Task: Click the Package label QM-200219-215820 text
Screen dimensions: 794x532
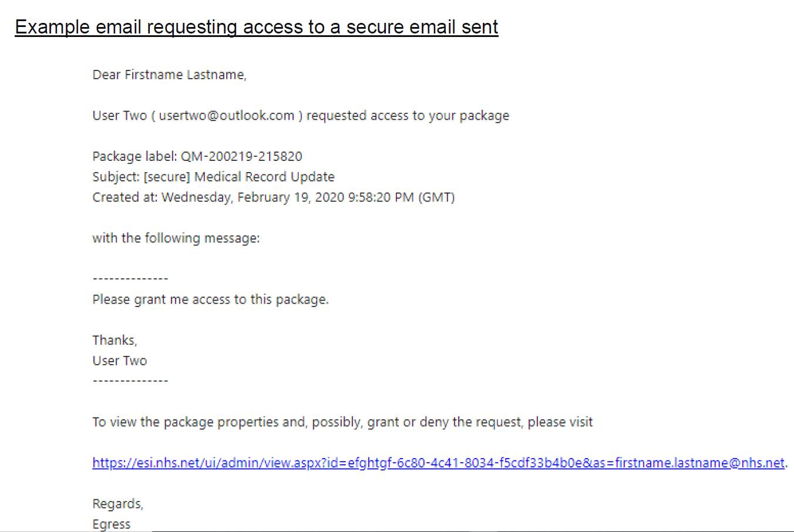Action: tap(197, 156)
